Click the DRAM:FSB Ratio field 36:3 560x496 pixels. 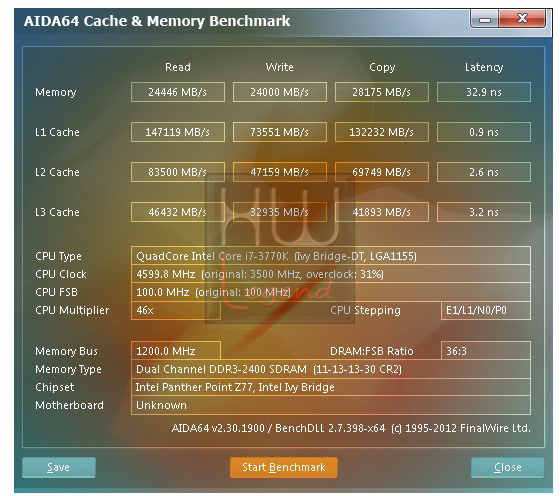pyautogui.click(x=486, y=351)
